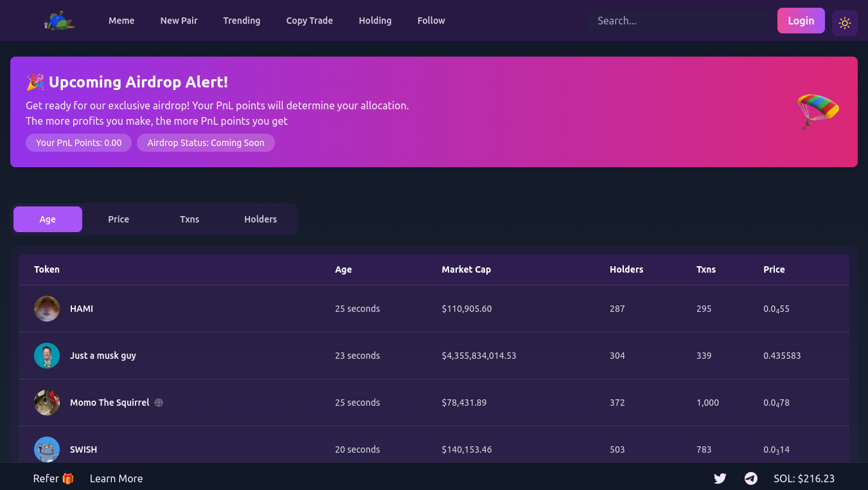868x490 pixels.
Task: Click the Txns column header
Action: pyautogui.click(x=706, y=269)
